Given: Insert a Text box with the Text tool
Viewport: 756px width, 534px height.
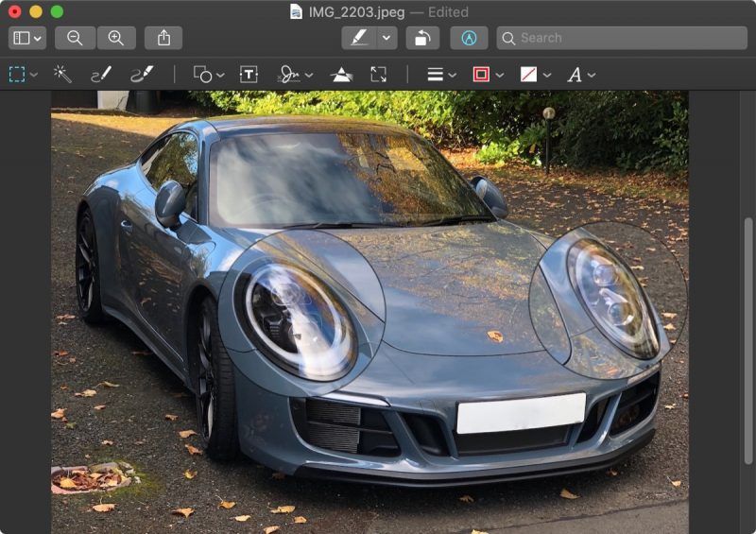Looking at the screenshot, I should [249, 75].
